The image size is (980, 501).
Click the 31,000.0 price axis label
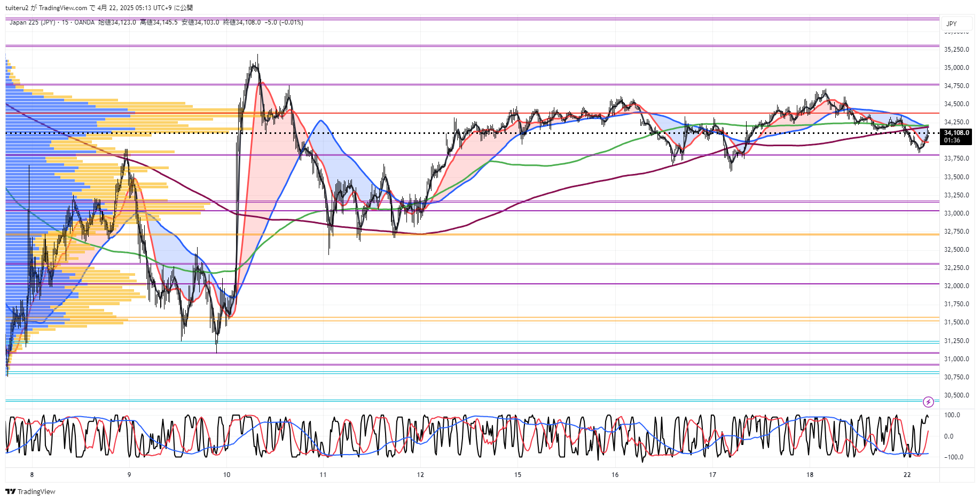[x=957, y=359]
